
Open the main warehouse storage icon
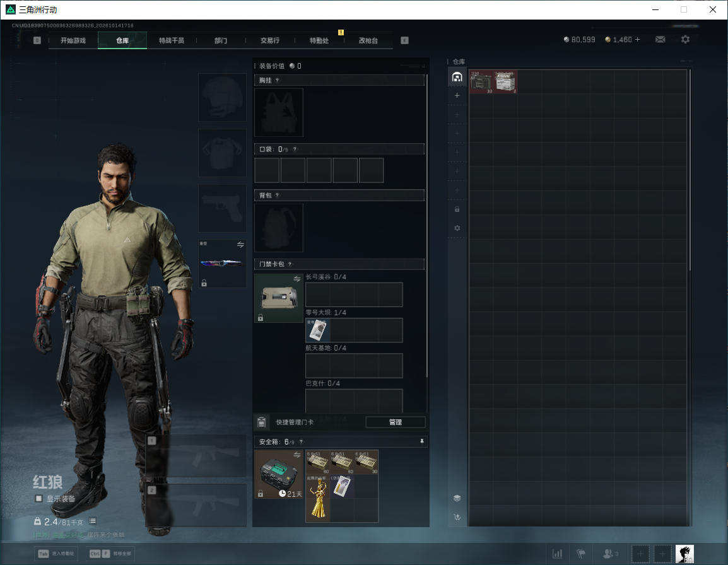click(457, 77)
